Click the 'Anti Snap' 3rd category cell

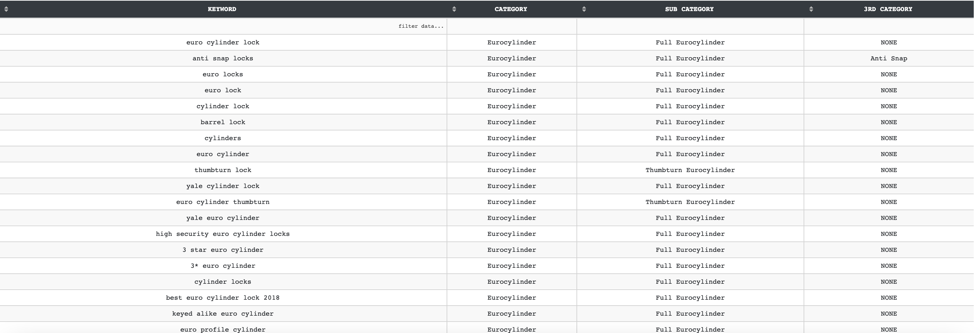coord(889,58)
